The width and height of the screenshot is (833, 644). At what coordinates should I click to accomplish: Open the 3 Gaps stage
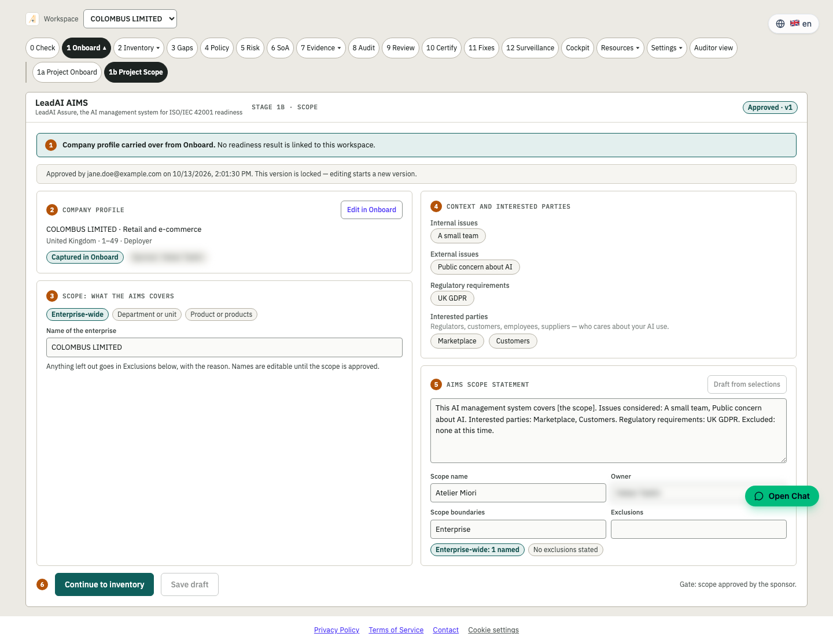click(x=182, y=48)
